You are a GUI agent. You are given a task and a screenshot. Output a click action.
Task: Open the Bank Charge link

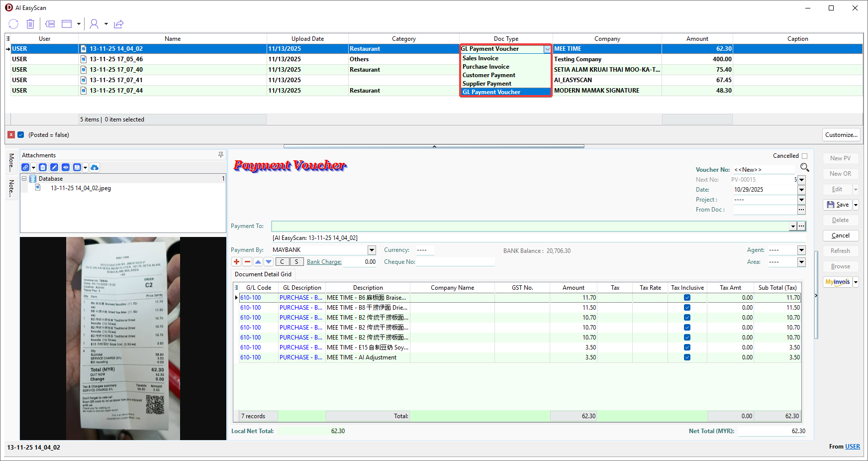click(324, 262)
